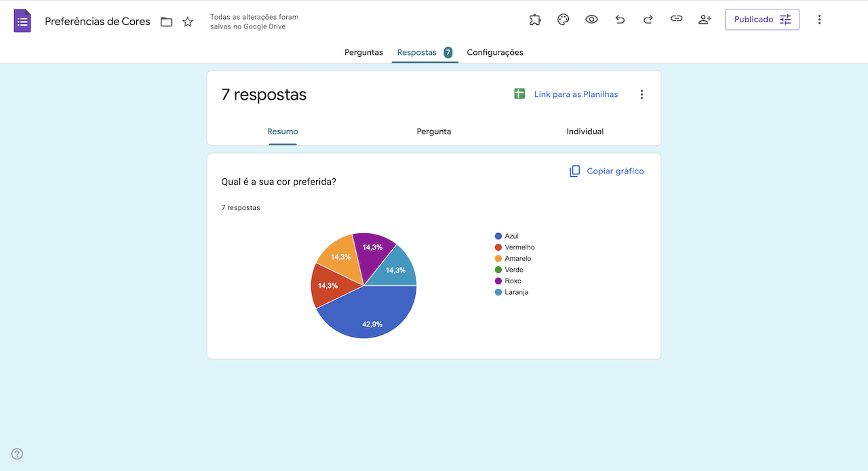Image resolution: width=868 pixels, height=471 pixels.
Task: Select the Individual responses view
Action: click(x=585, y=131)
